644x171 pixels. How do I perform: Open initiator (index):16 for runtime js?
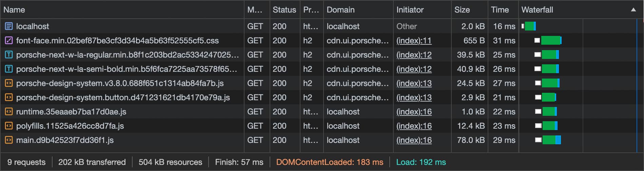[414, 112]
